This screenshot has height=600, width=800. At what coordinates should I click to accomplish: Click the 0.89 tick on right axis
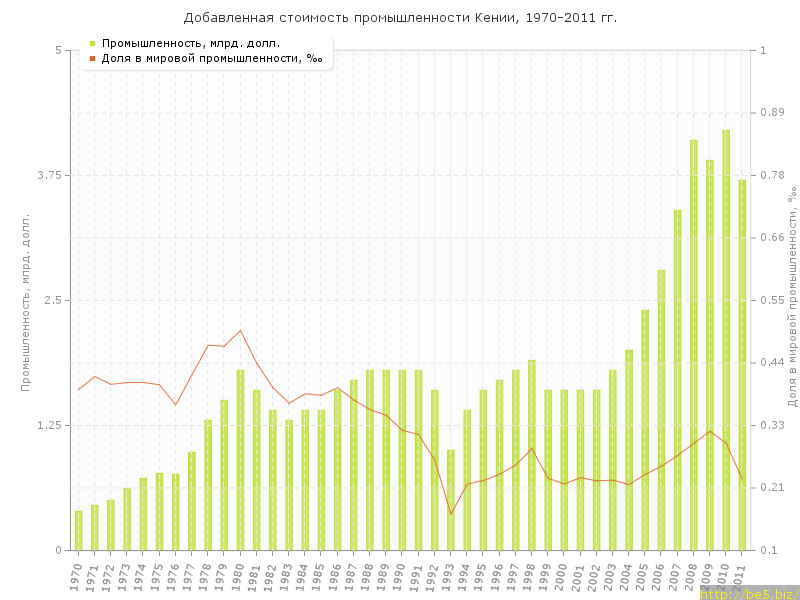tap(773, 112)
